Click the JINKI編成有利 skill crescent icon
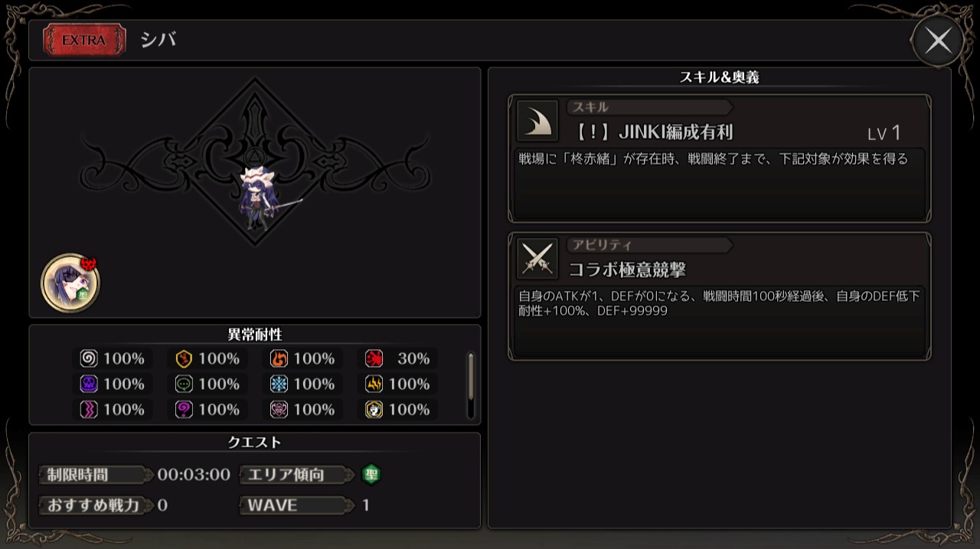The height and width of the screenshot is (549, 980). 537,120
